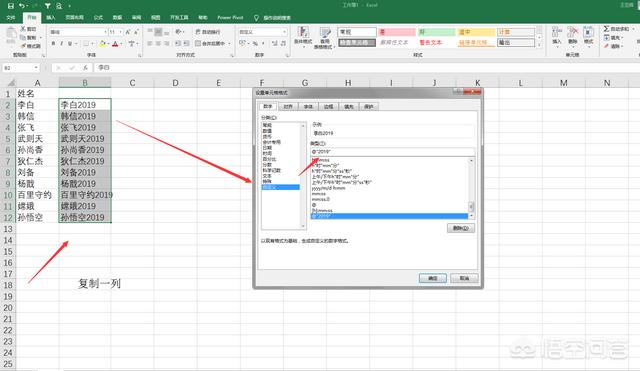This screenshot has height=371, width=640.
Task: Click the OK button in Format Cells dialog
Action: coord(433,278)
